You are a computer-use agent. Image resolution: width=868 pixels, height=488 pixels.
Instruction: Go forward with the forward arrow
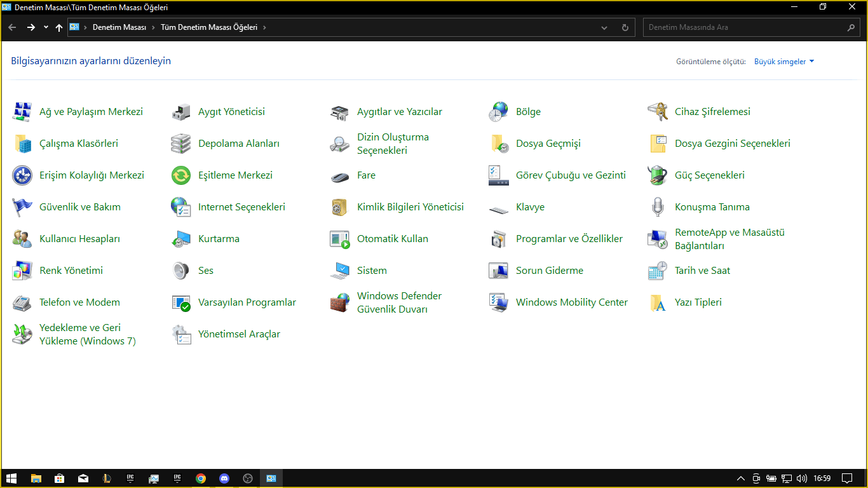(31, 27)
